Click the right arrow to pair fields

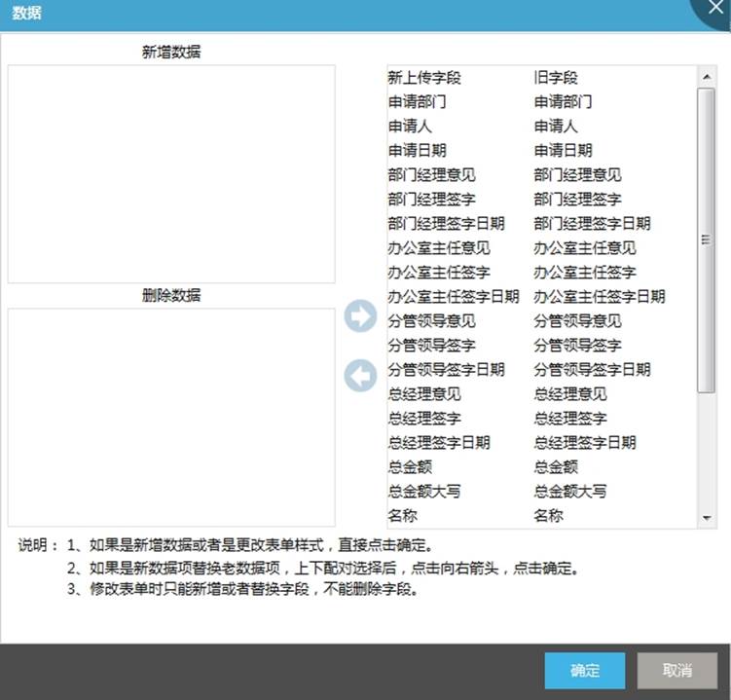click(360, 316)
